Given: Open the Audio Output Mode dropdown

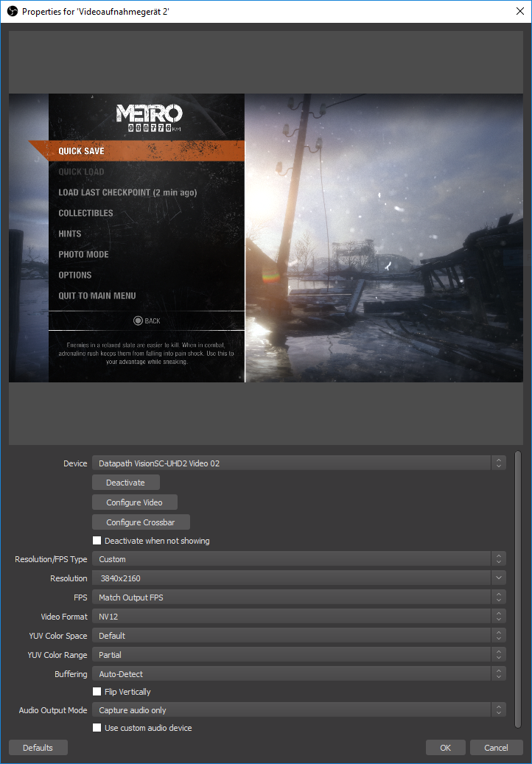Looking at the screenshot, I should coord(298,710).
